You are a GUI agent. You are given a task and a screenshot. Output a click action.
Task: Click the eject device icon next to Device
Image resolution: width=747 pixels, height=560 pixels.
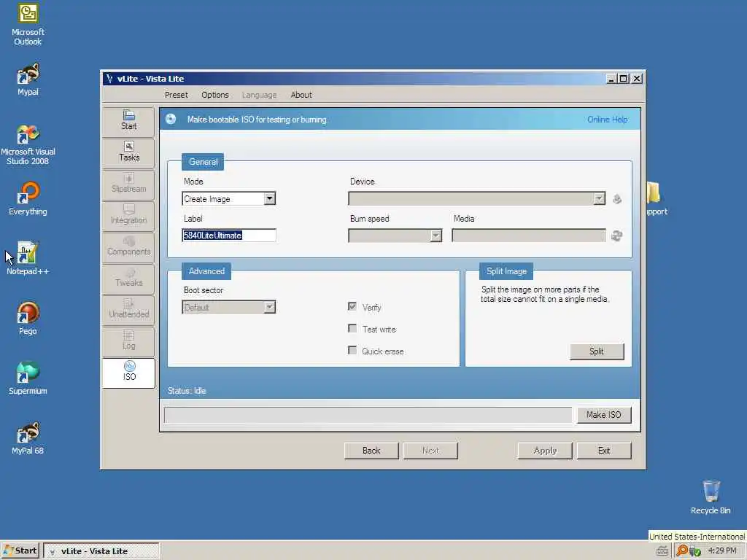click(x=617, y=198)
